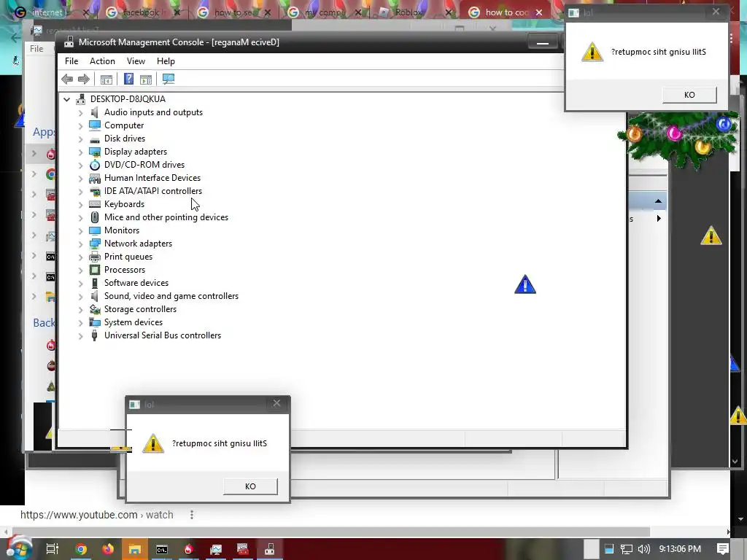Expand the Software devices category
Viewport: 747px width, 560px height.
pyautogui.click(x=80, y=284)
